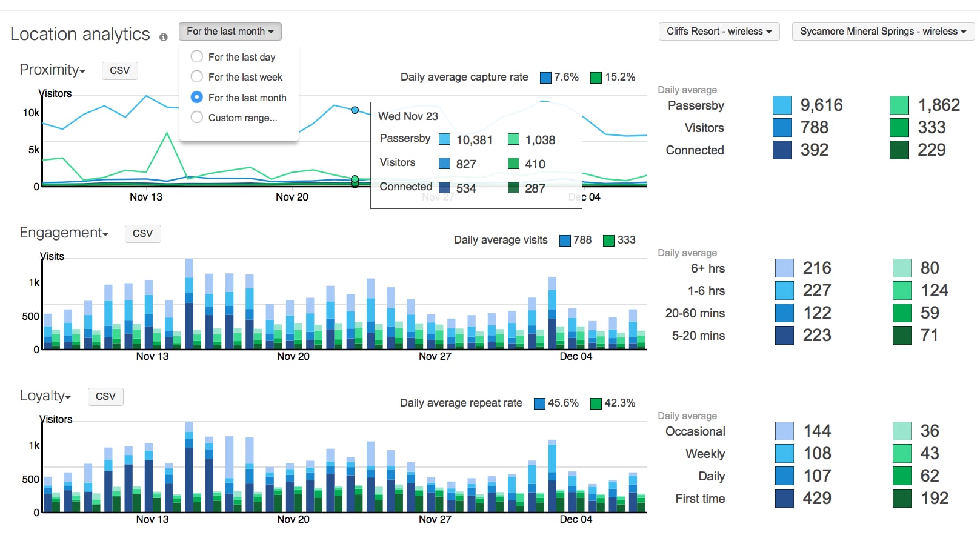Viewport: 980px width, 541px height.
Task: Click the green Visitors swatch showing 333
Action: pyautogui.click(x=899, y=128)
